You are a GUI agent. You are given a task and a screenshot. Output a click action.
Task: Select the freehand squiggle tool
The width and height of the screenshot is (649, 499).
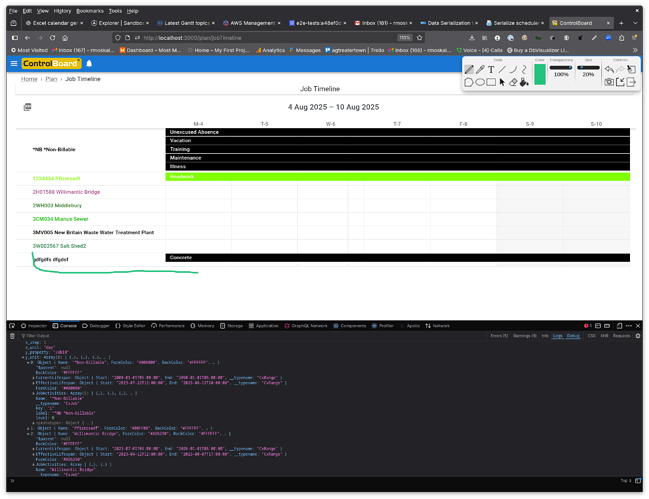coord(524,70)
